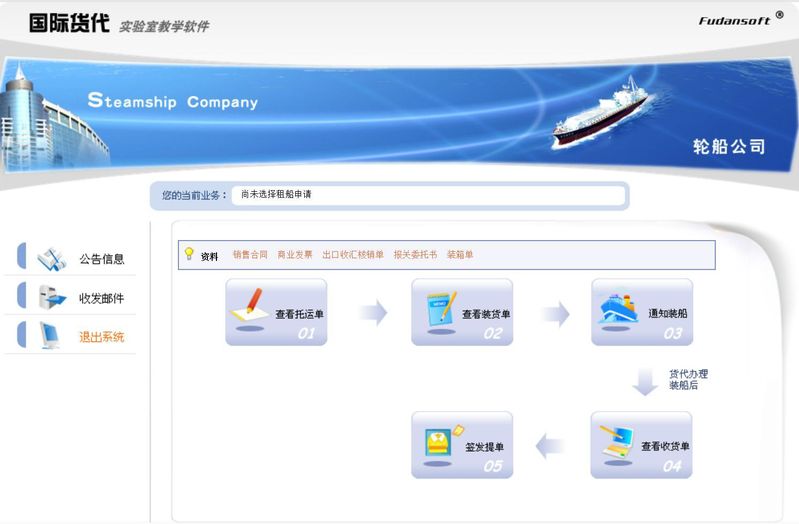Click the 查看托运单 step 01 label
Viewport: 799px width, 524px height.
pos(300,314)
